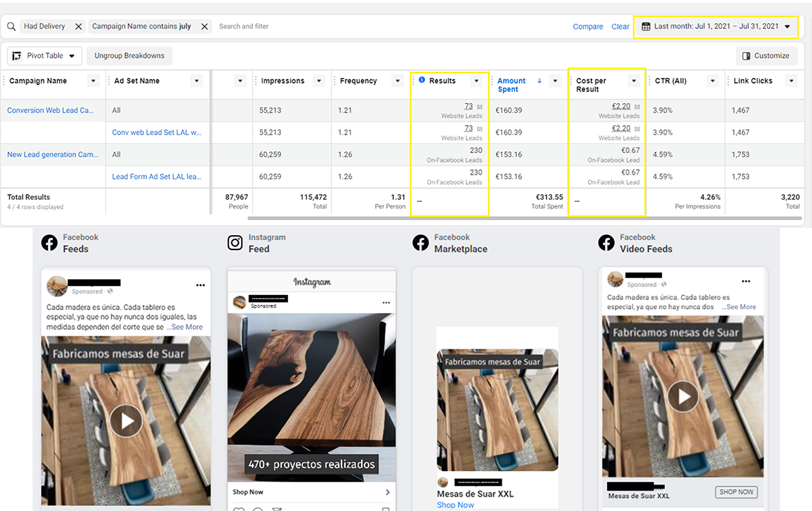This screenshot has height=511, width=812.
Task: Sort by the Amount Spent column header
Action: pyautogui.click(x=512, y=84)
